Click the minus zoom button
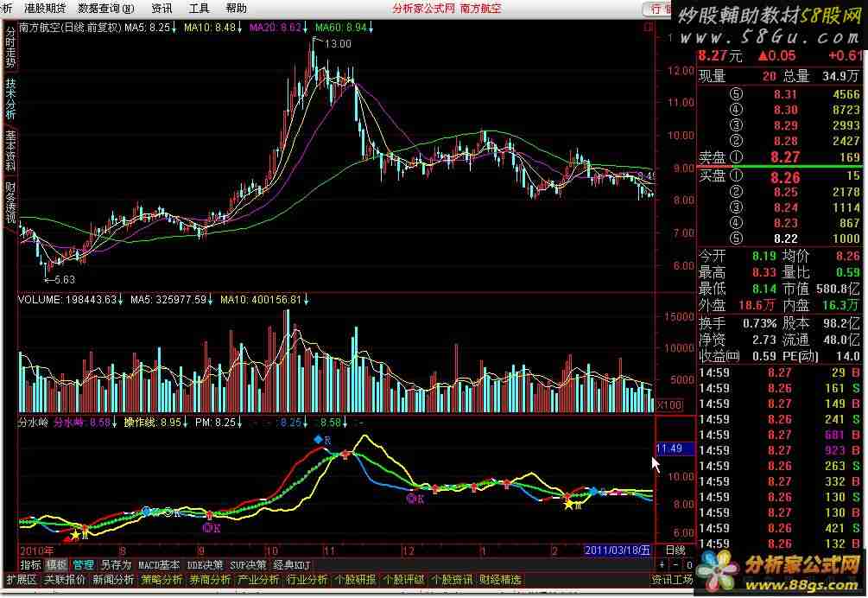 pos(675,565)
